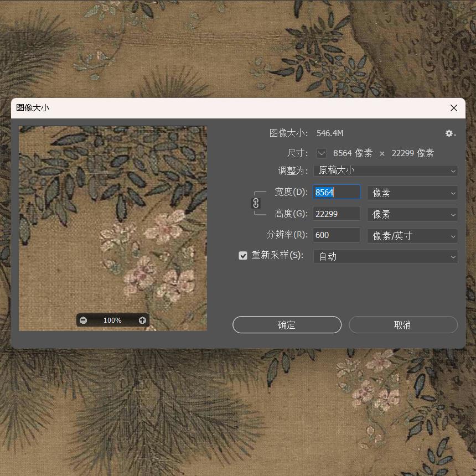The image size is (476, 476).
Task: Close the 图像大小 dialog
Action: (x=454, y=108)
